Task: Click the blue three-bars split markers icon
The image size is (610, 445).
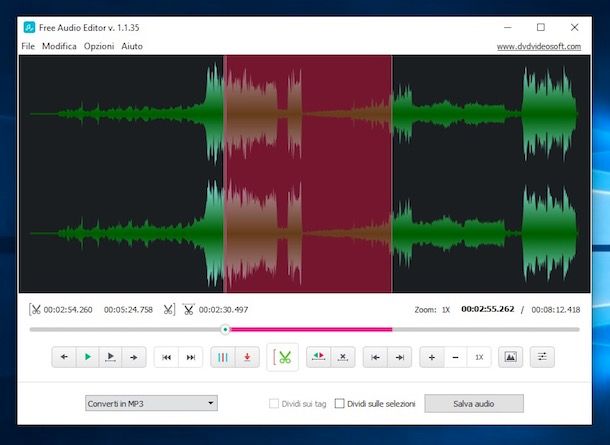Action: (223, 357)
